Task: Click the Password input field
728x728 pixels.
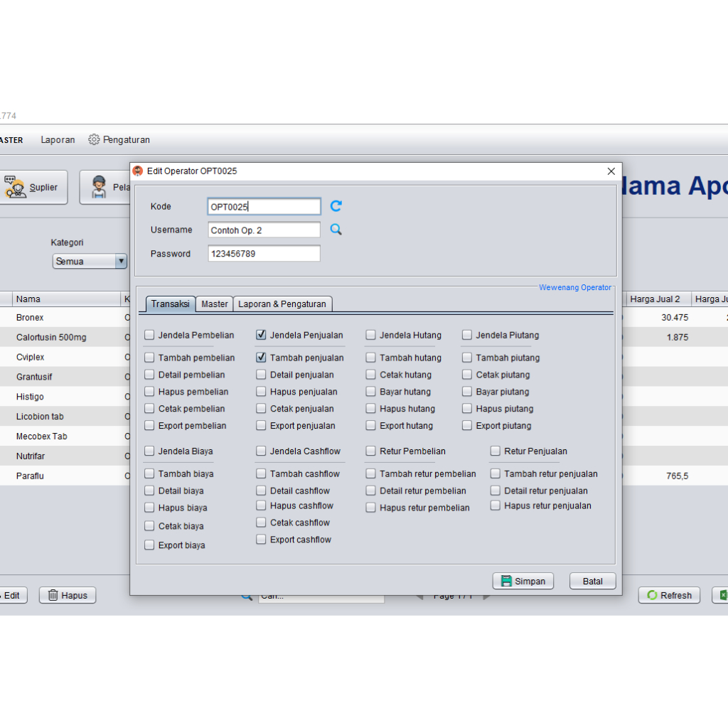Action: 264,254
